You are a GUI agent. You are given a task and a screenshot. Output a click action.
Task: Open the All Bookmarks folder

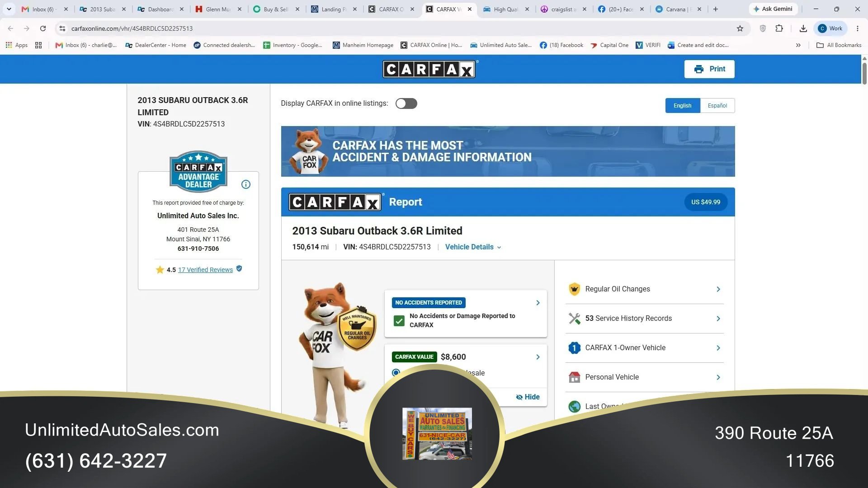839,45
